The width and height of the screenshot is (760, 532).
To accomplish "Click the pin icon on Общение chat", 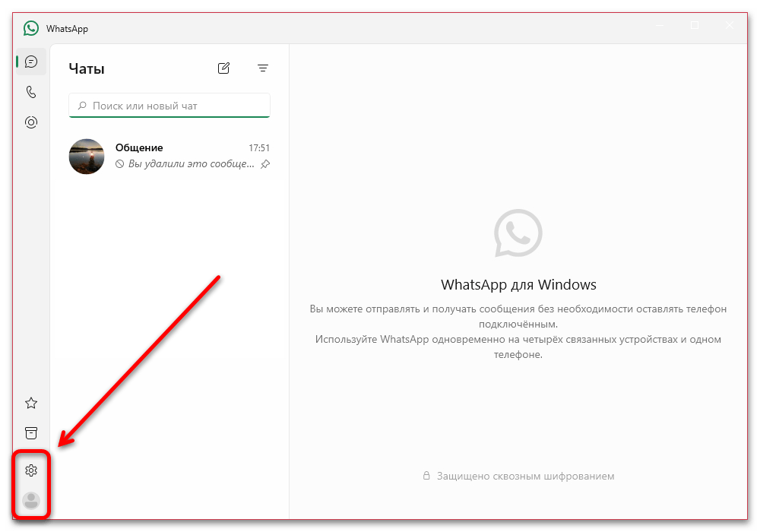I will 265,164.
